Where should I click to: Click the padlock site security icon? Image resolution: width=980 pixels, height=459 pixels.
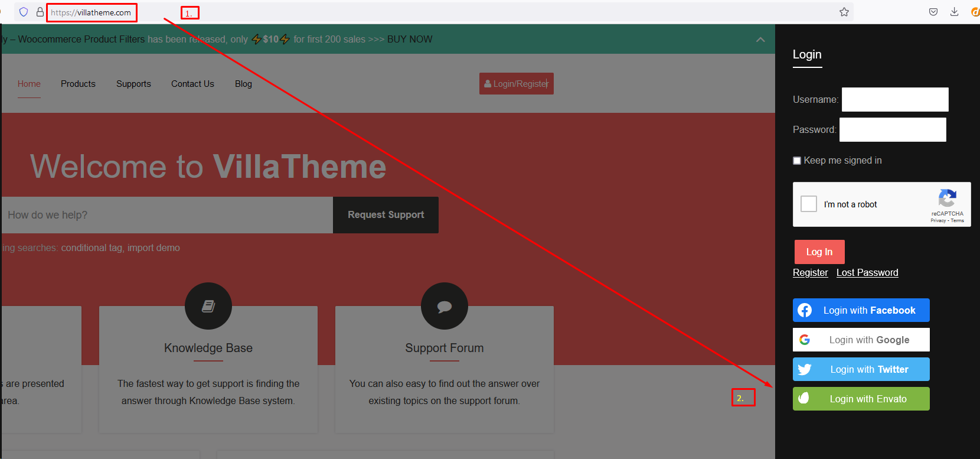click(40, 12)
